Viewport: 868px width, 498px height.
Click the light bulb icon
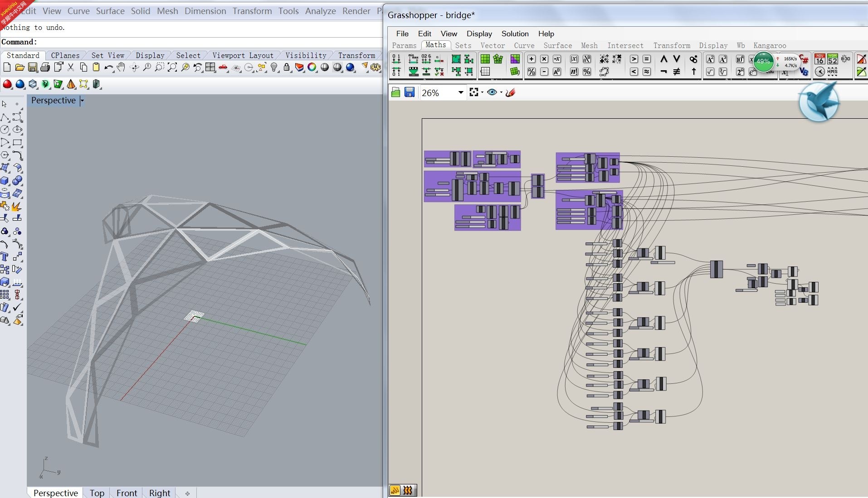[274, 68]
